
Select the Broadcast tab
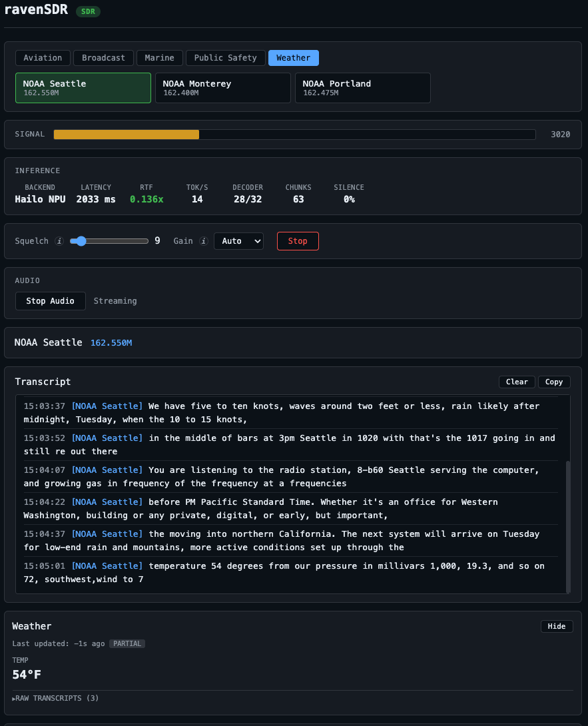103,58
